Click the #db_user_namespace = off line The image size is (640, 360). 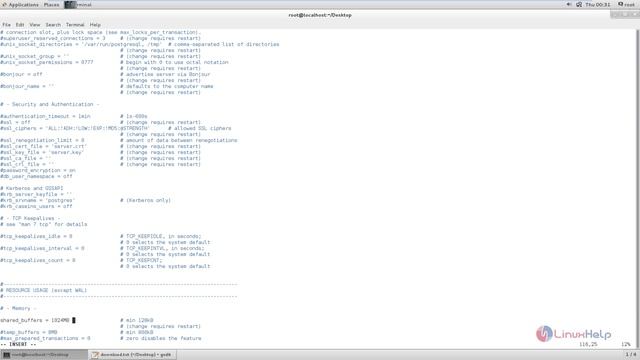[x=36, y=176]
